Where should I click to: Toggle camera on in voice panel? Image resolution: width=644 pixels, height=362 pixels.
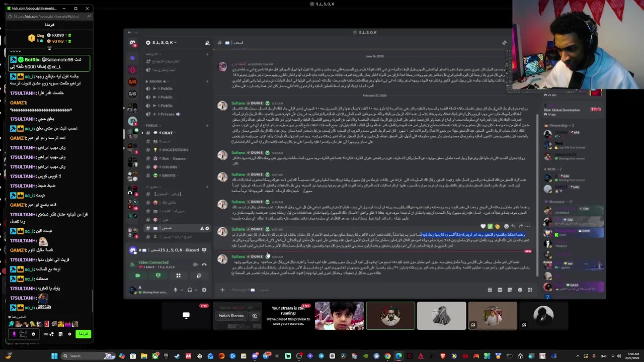tap(138, 276)
